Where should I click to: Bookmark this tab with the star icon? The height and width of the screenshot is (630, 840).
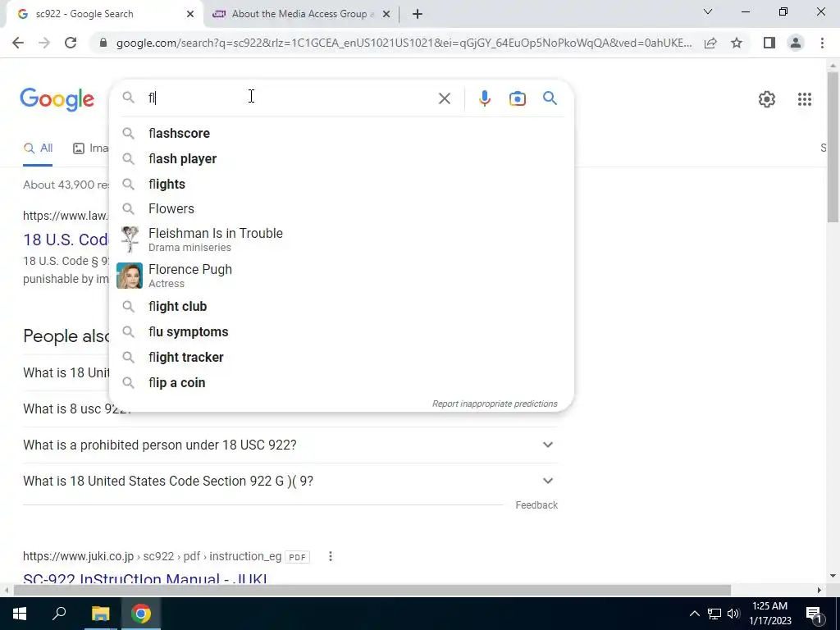click(737, 43)
